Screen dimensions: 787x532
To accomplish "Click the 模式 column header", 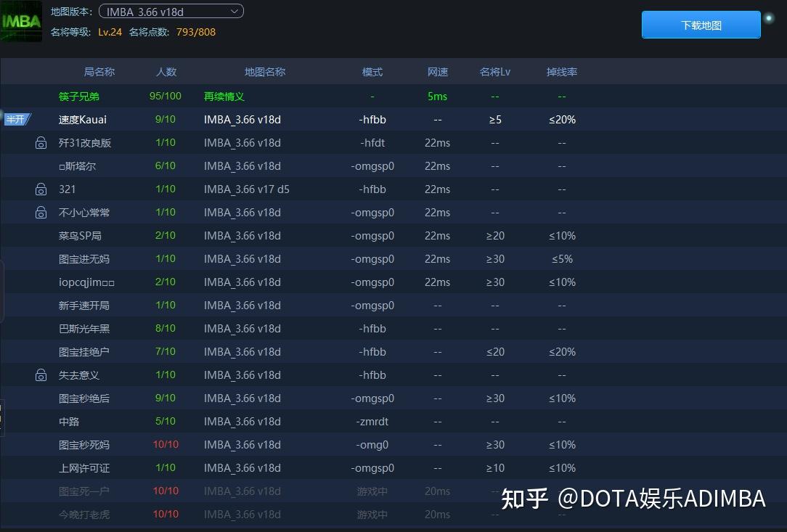I will pos(372,71).
